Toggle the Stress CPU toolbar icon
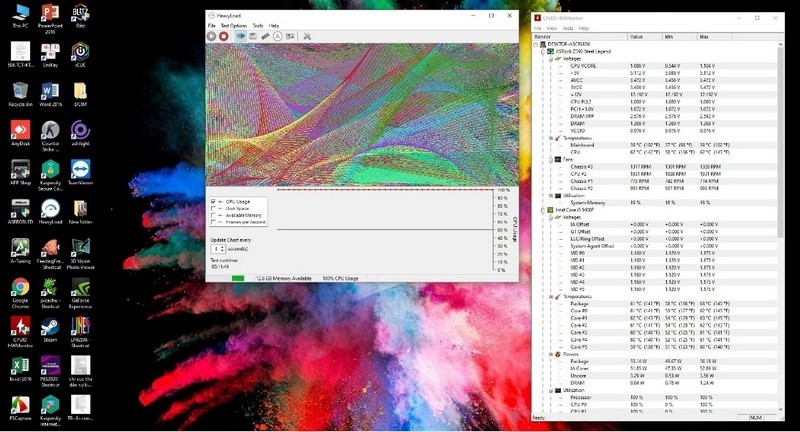The width and height of the screenshot is (800, 432). (x=241, y=36)
